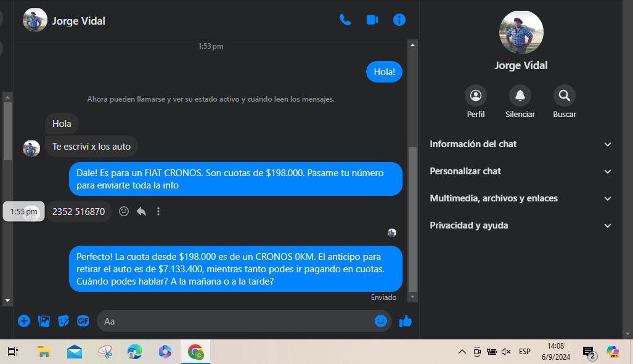Mute notifications with Silenciar bell
The height and width of the screenshot is (364, 633).
pos(520,95)
